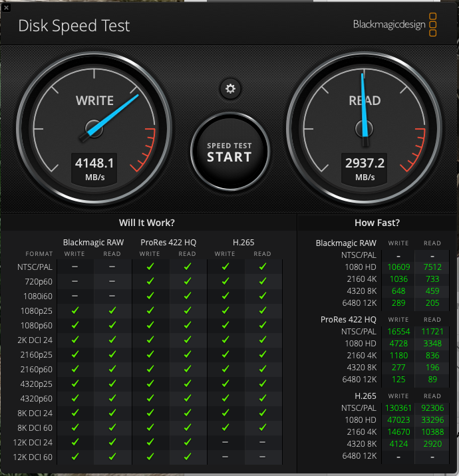The height and width of the screenshot is (476, 459).
Task: Click the NTSC/PAL row label in Will It Work
Action: click(x=35, y=267)
